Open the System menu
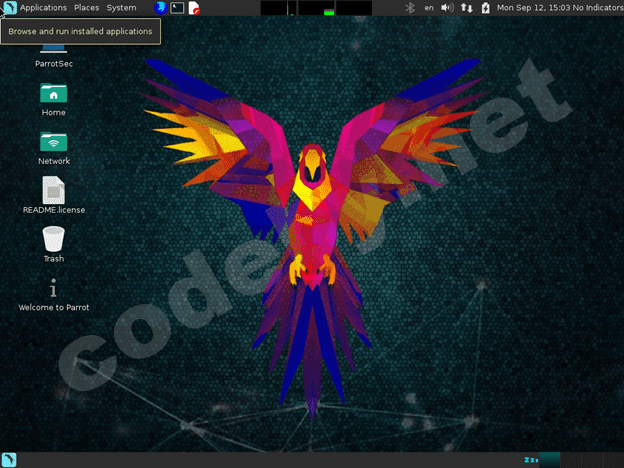This screenshot has width=624, height=468. (121, 8)
